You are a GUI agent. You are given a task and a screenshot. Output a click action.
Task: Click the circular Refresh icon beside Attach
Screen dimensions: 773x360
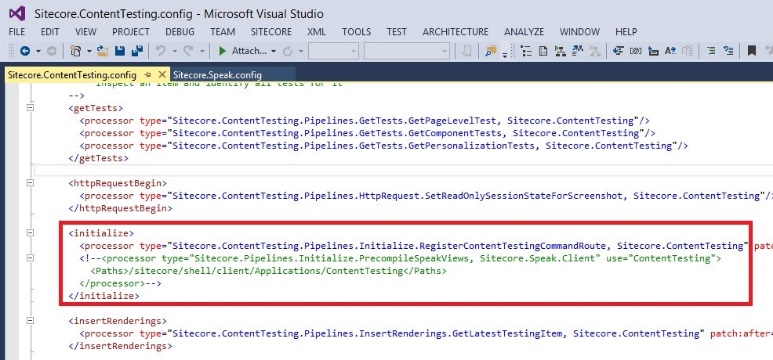click(286, 51)
